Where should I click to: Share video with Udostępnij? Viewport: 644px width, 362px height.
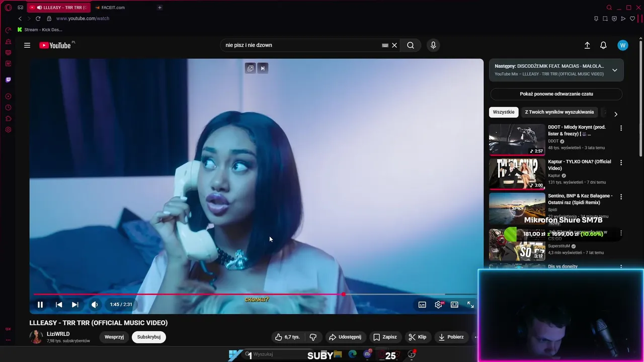pyautogui.click(x=345, y=337)
